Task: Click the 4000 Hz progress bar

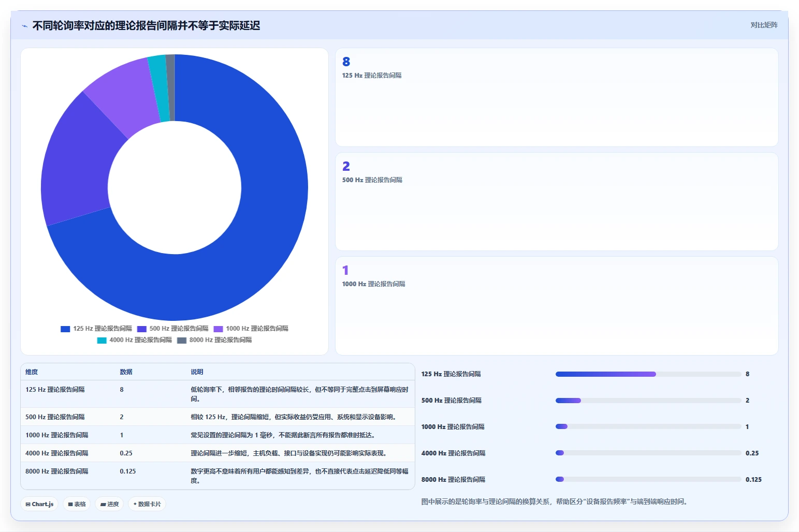Action: (x=648, y=453)
